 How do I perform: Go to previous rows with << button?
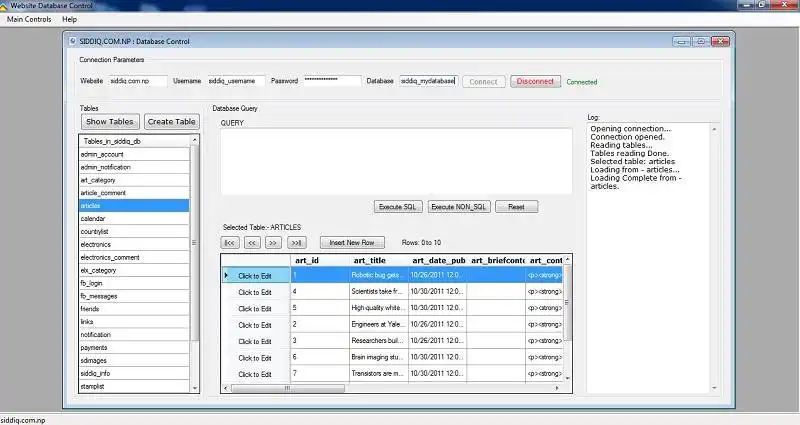click(x=252, y=243)
